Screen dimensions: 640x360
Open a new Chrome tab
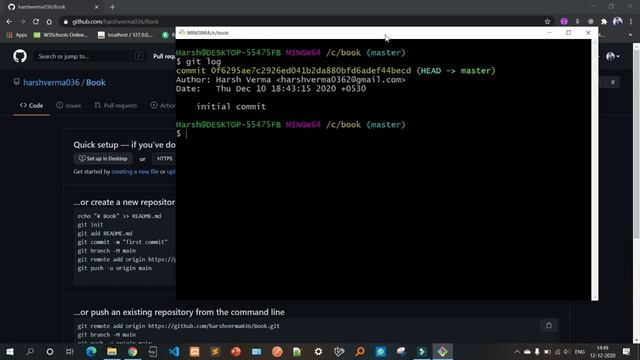[112, 7]
